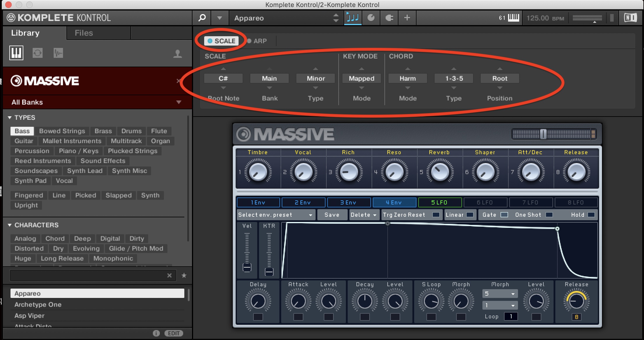This screenshot has height=340, width=644.
Task: Click the EDIT button at bottom
Action: coord(174,333)
